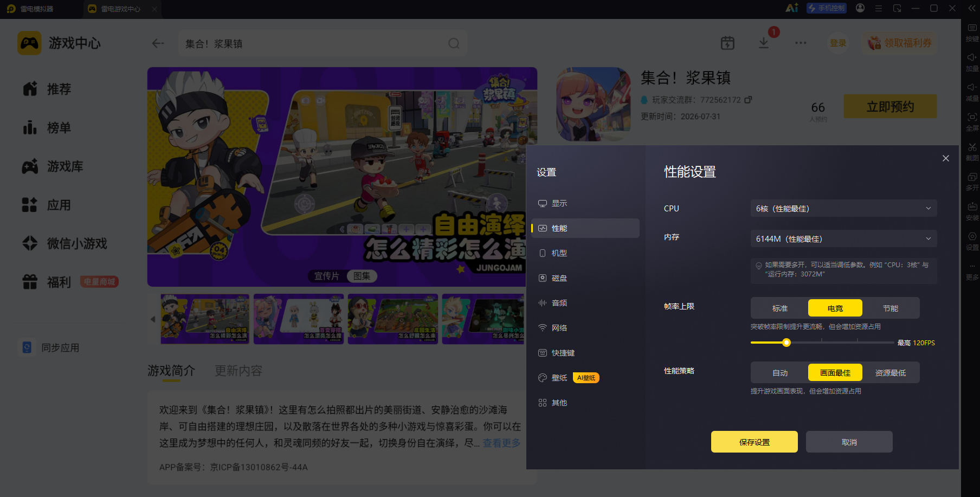Open 多开 multi-instance manager

pos(972,182)
